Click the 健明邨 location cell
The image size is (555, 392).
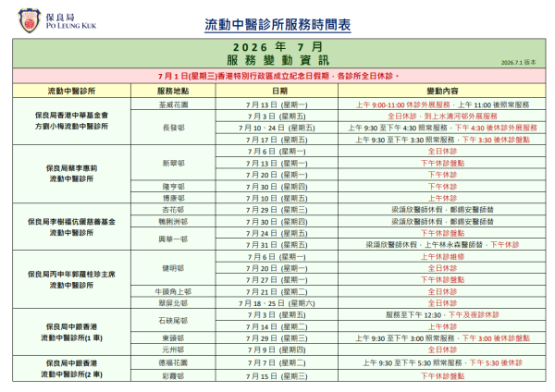(173, 268)
